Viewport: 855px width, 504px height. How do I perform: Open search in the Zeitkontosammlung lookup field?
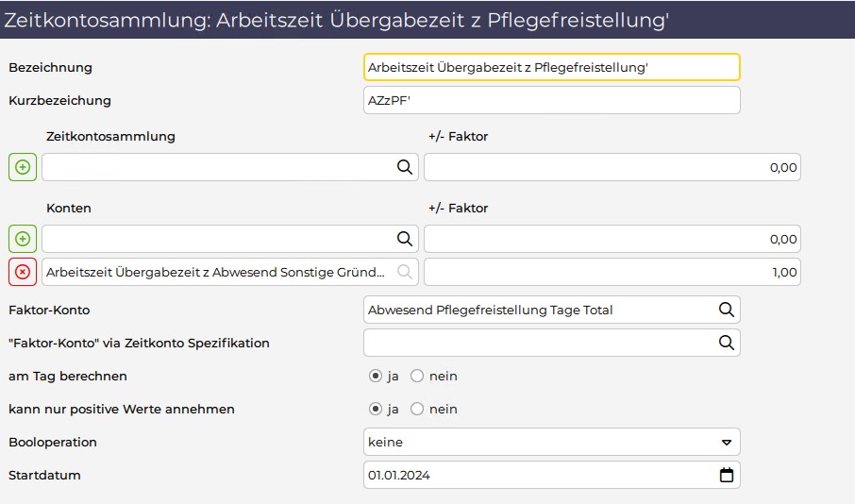405,167
